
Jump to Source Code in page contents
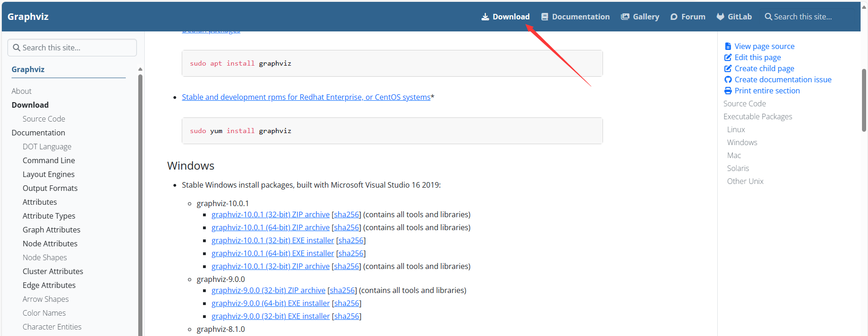click(745, 104)
